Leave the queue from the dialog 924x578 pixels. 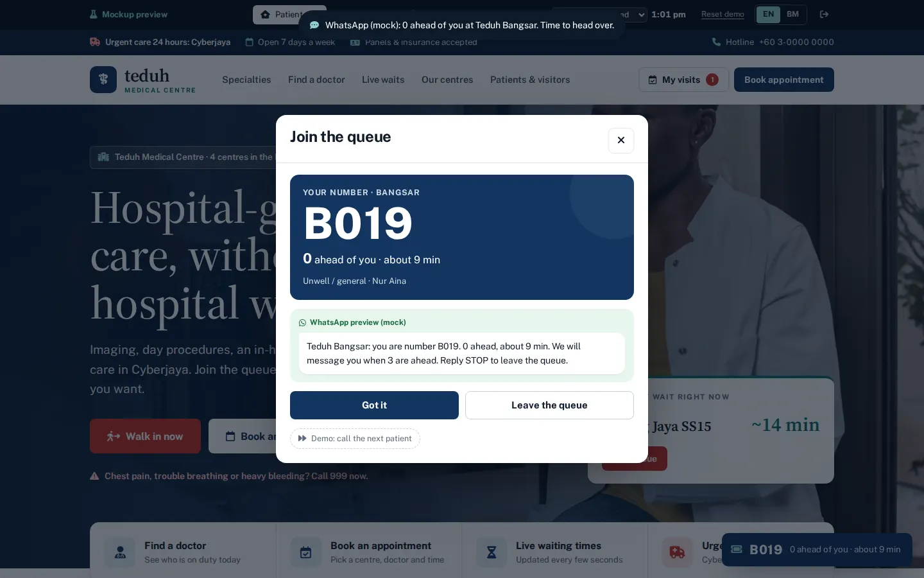(x=549, y=405)
